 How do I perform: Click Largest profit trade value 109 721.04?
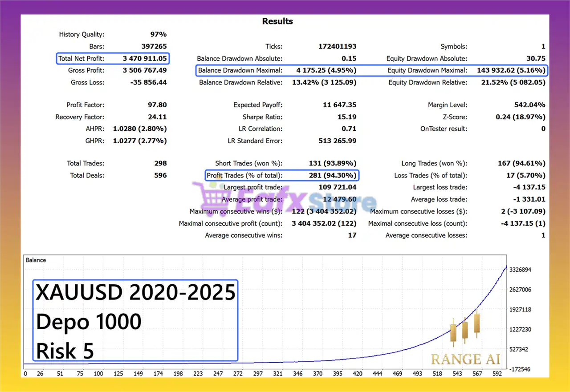338,187
